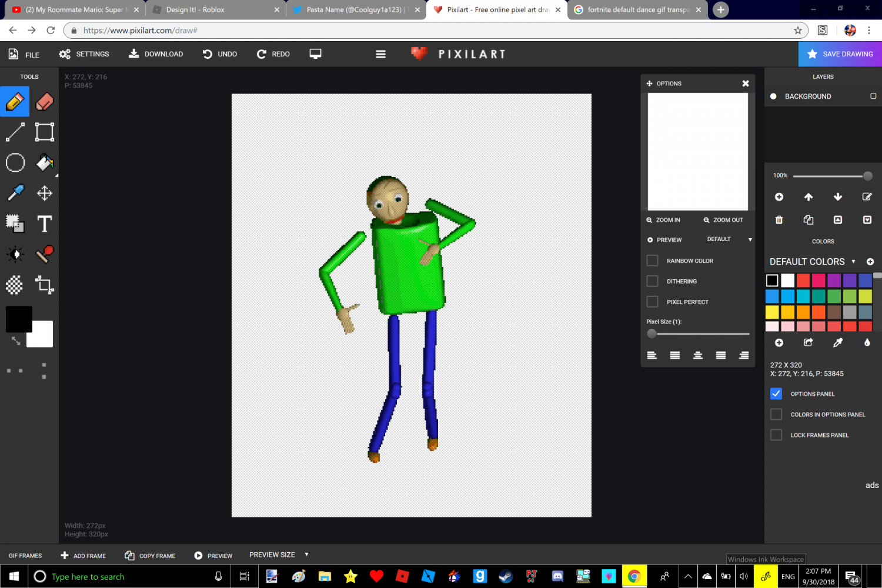Switch to the fortnite default dance Google tab

click(x=637, y=10)
